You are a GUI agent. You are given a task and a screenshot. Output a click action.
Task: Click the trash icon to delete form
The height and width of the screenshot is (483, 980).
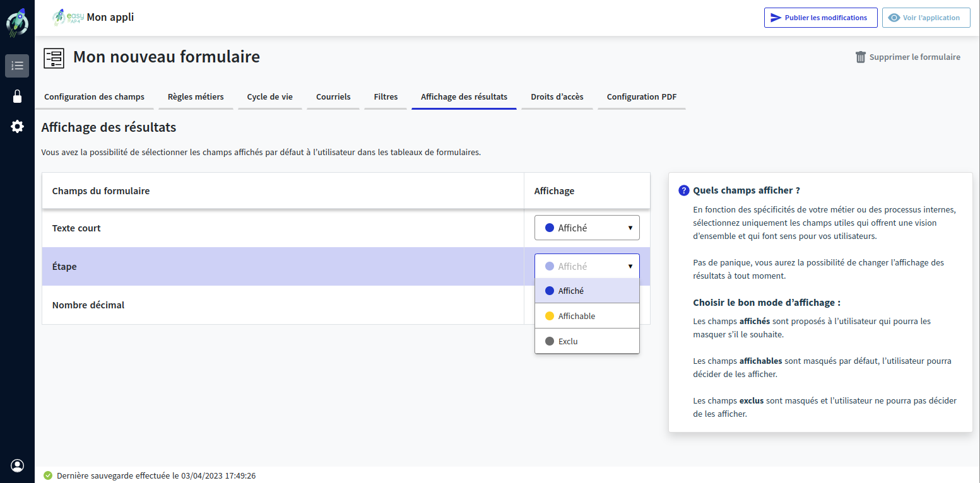[x=861, y=57]
